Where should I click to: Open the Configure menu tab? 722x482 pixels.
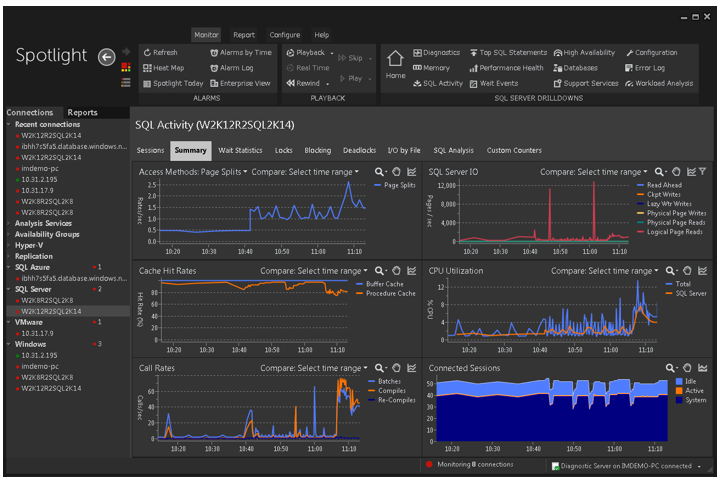285,35
